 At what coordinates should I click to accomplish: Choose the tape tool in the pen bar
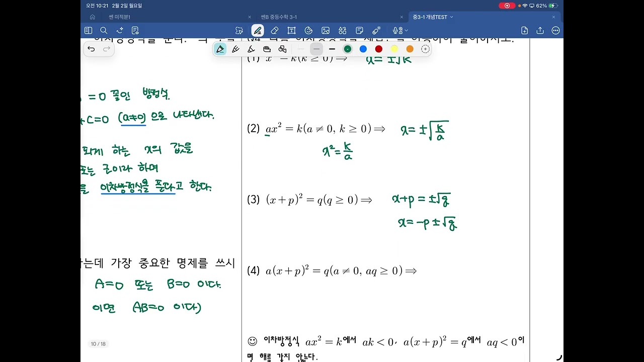tap(267, 49)
